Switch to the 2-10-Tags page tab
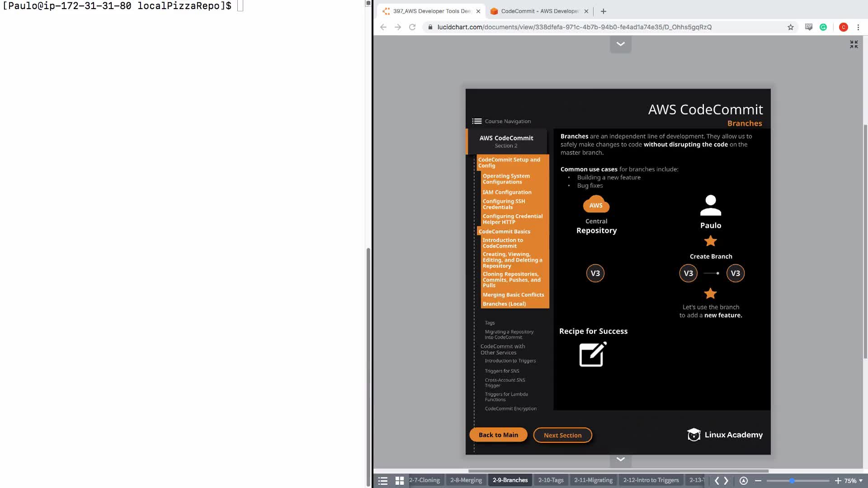 click(x=551, y=480)
